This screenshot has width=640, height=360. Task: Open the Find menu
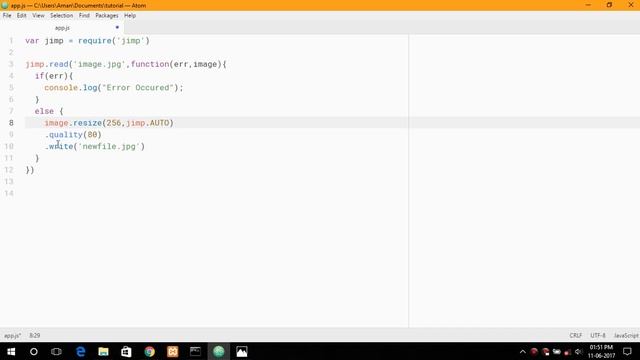point(84,16)
